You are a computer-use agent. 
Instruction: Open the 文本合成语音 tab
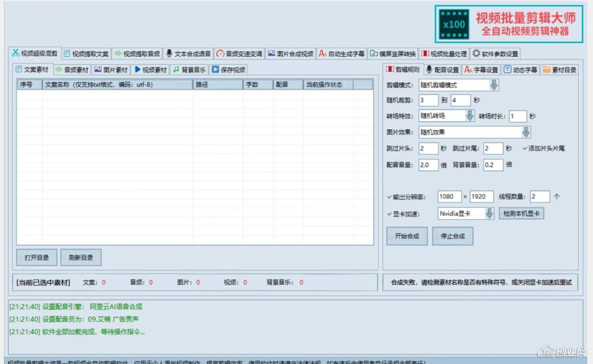click(x=189, y=54)
